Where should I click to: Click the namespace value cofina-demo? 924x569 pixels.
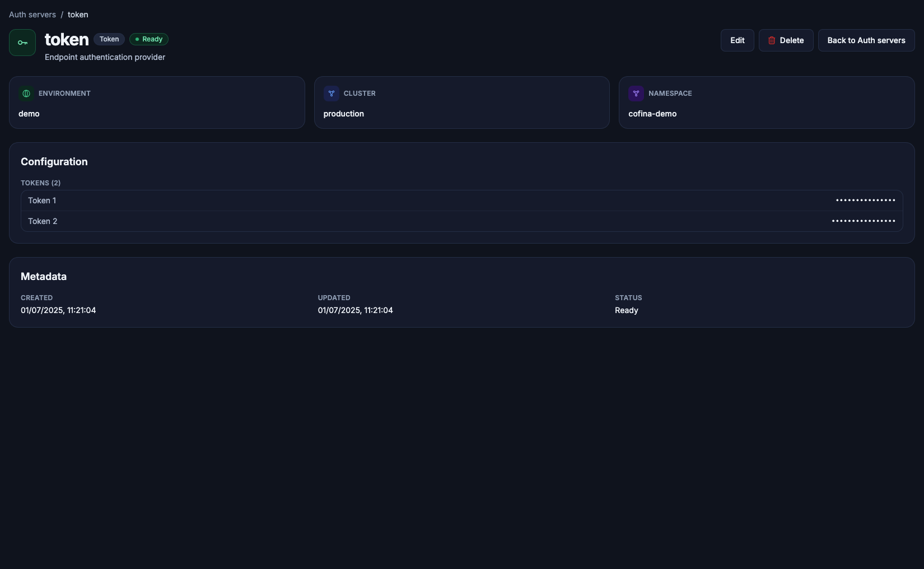click(652, 114)
